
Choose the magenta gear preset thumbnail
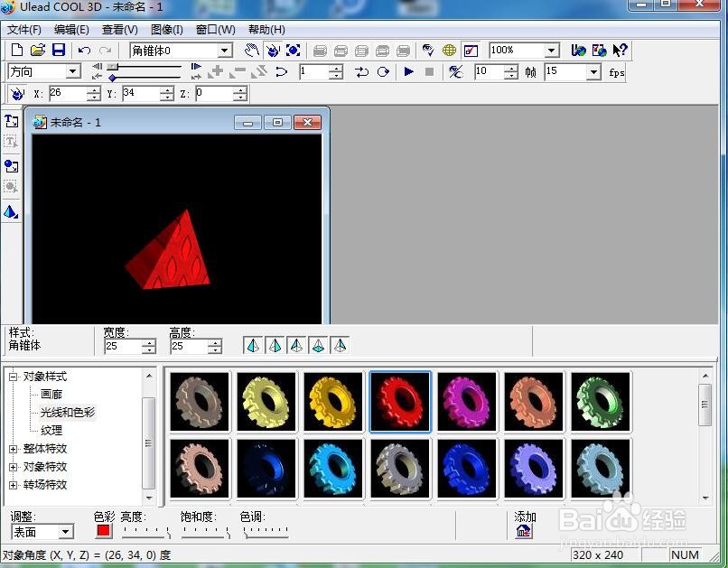click(x=467, y=402)
